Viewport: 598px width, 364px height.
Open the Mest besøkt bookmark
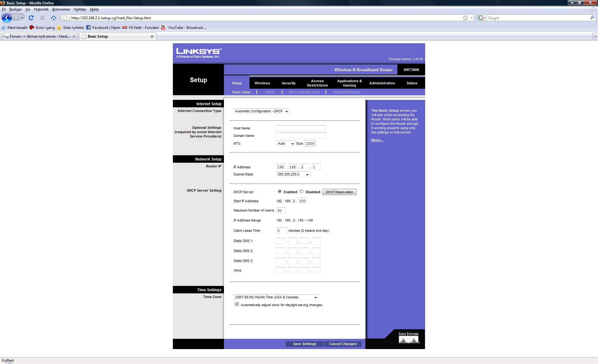click(x=14, y=28)
